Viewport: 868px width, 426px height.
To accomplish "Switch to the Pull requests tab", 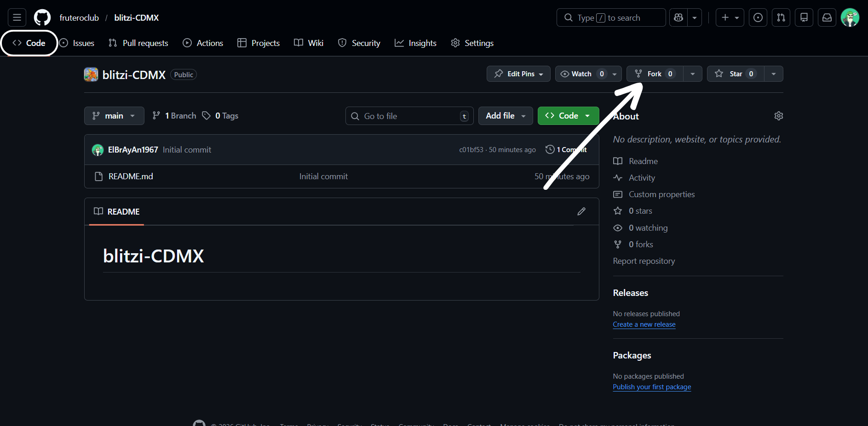I will coord(138,43).
